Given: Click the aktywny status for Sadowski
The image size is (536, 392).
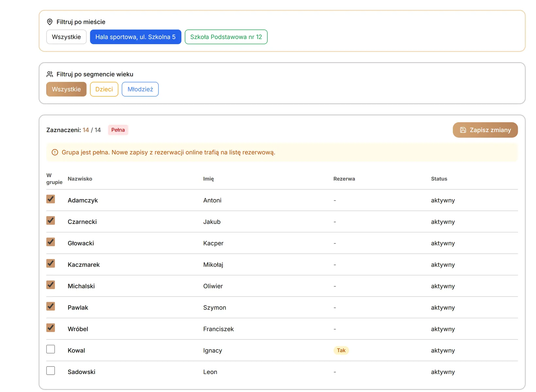Looking at the screenshot, I should point(443,372).
